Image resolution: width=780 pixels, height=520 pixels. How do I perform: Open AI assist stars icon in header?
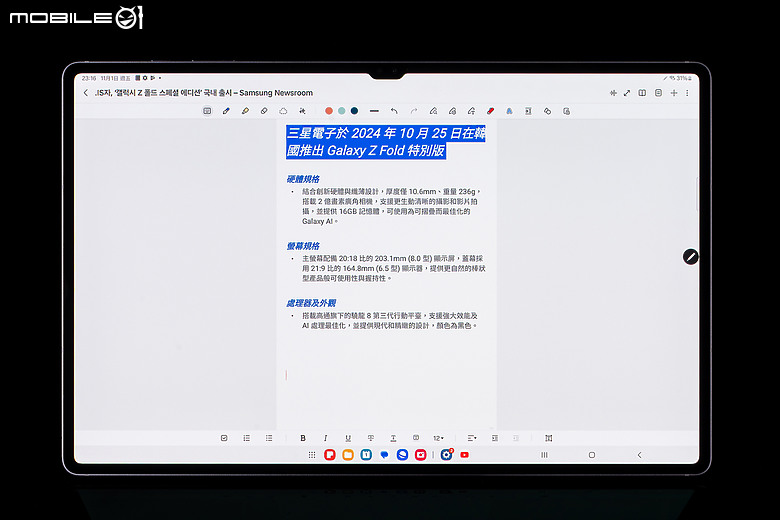tap(613, 93)
